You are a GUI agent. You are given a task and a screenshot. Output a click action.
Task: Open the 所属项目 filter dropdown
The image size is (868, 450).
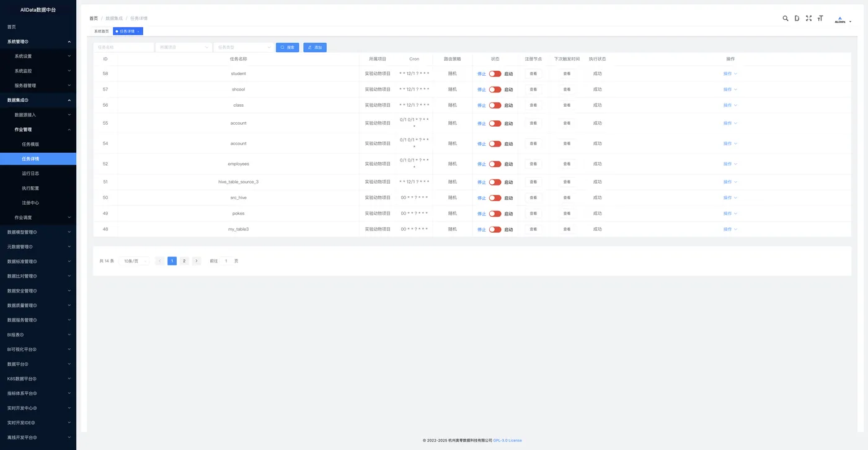coord(184,47)
